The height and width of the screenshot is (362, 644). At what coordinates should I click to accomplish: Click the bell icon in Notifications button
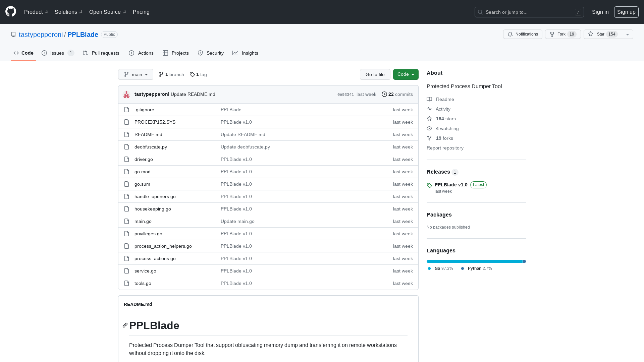(x=510, y=35)
